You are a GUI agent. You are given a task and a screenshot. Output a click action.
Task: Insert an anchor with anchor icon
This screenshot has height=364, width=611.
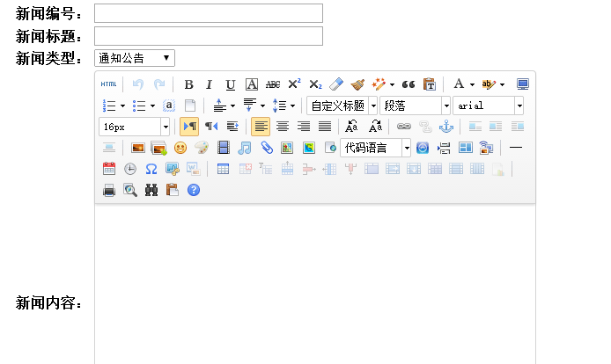pos(445,127)
